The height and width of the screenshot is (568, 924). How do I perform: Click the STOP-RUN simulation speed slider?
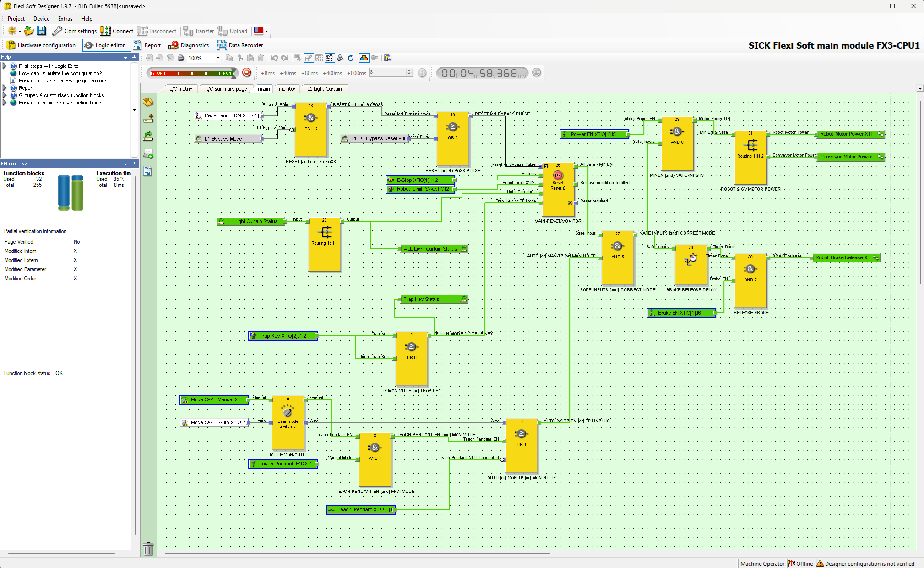(192, 73)
